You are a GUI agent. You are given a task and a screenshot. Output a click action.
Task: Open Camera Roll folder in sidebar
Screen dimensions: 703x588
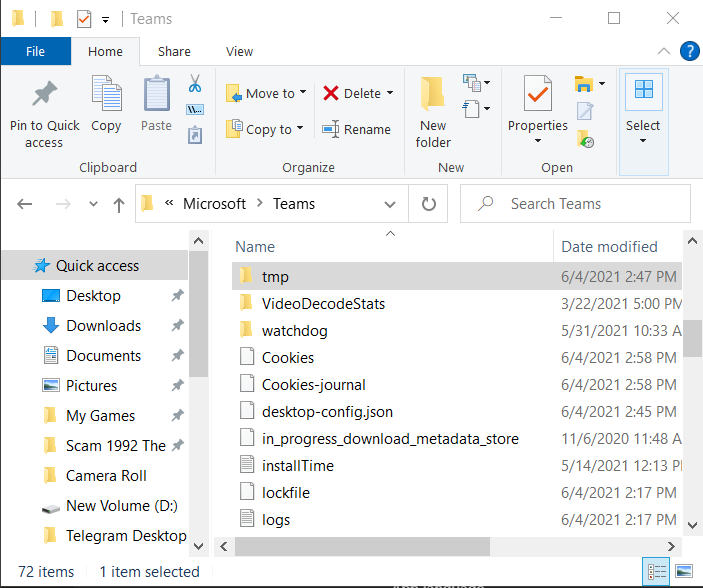(x=106, y=476)
